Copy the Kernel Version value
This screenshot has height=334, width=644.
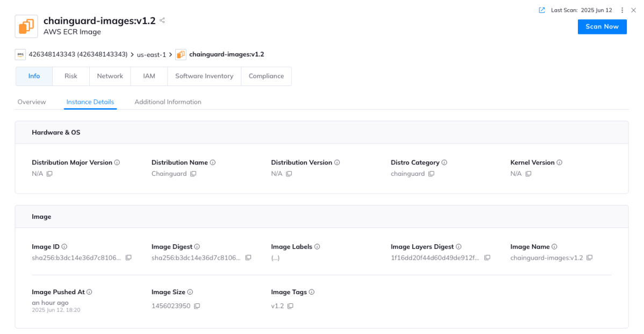point(528,174)
